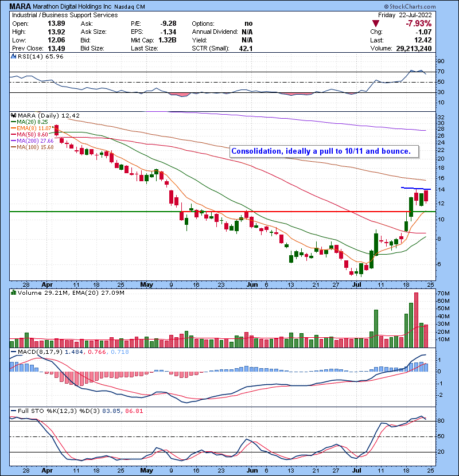Click the P/E value -9.28

(168, 24)
